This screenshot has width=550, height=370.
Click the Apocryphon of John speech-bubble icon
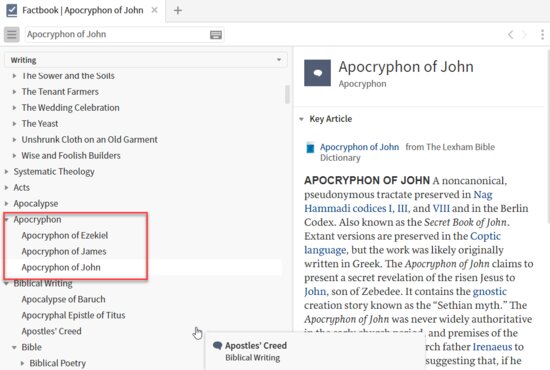[x=317, y=73]
